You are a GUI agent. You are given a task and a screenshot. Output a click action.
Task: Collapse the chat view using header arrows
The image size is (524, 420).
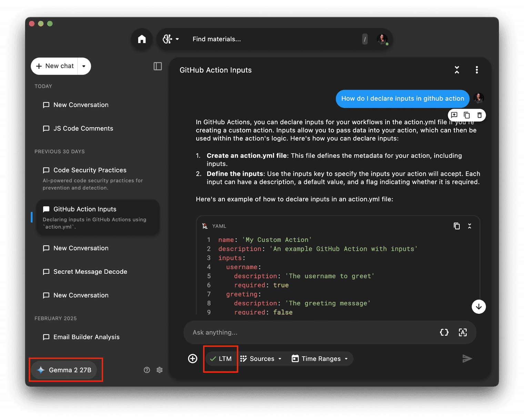(457, 70)
